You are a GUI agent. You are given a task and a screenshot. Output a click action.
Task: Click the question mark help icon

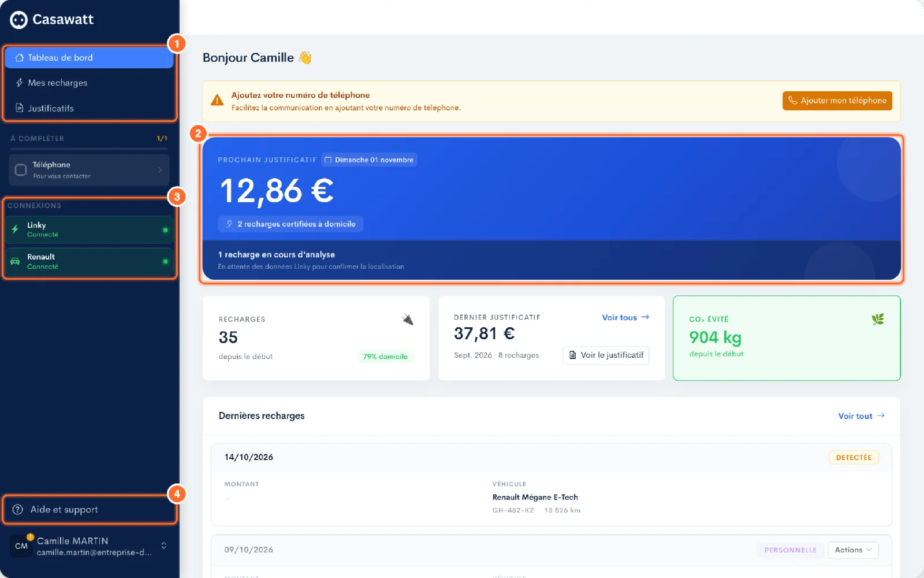click(18, 510)
